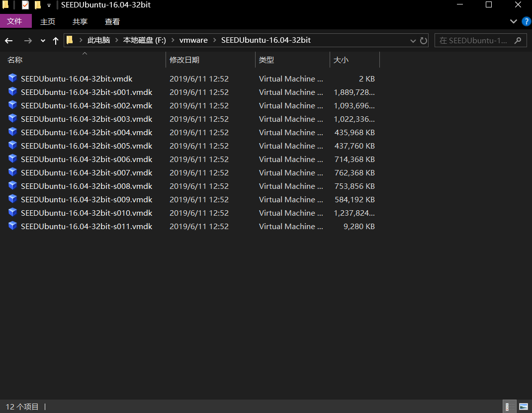Switch to details view in status bar

tap(509, 407)
